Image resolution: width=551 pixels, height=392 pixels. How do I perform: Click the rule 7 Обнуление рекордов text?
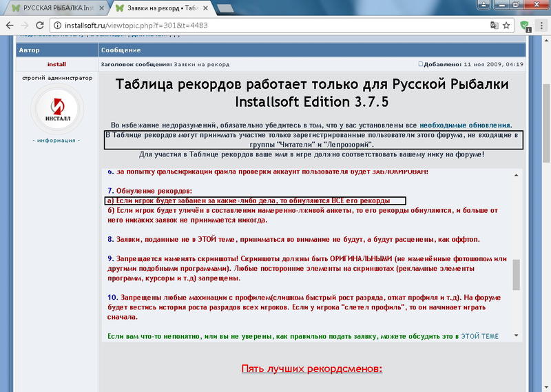tap(150, 191)
